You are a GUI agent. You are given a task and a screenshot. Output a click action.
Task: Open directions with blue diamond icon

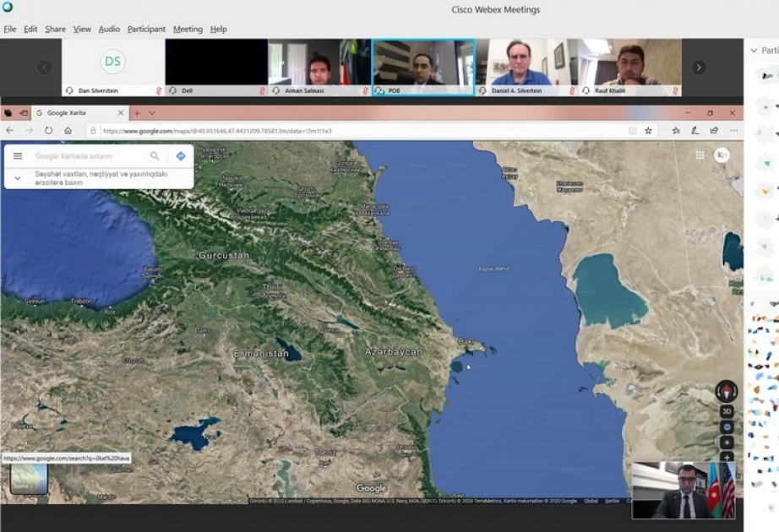[x=181, y=156]
